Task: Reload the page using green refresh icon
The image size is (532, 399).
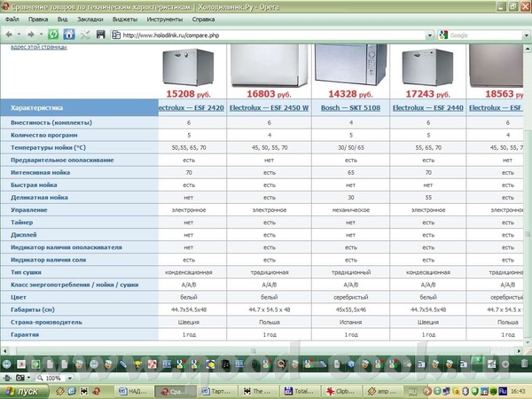Action: (53, 35)
